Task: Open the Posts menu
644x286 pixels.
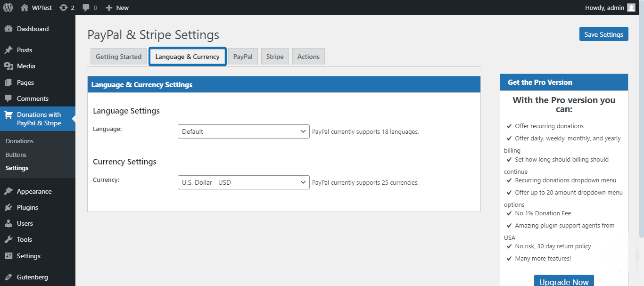Action: (x=38, y=50)
